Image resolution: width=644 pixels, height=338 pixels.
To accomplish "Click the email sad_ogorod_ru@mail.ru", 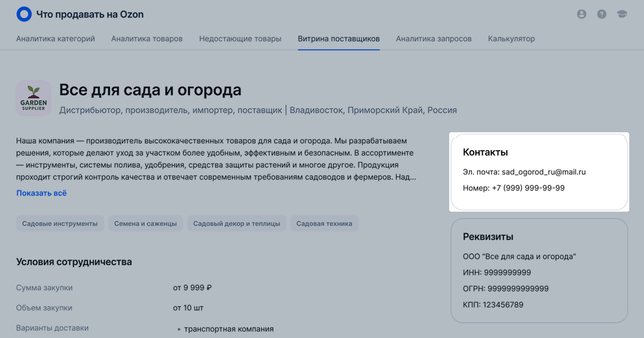I will [x=544, y=172].
